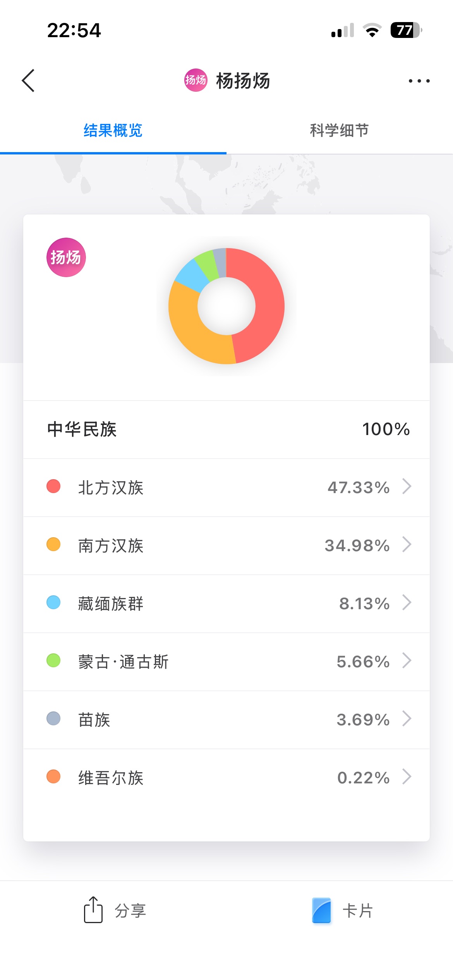Screen dimensions: 453x980
Task: Open the three-dot more options menu
Action: coord(419,81)
